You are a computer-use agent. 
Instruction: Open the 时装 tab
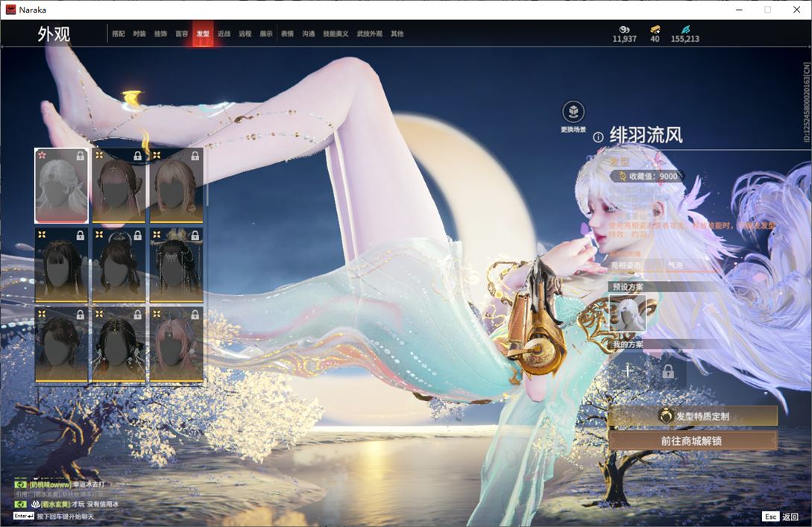click(x=139, y=34)
